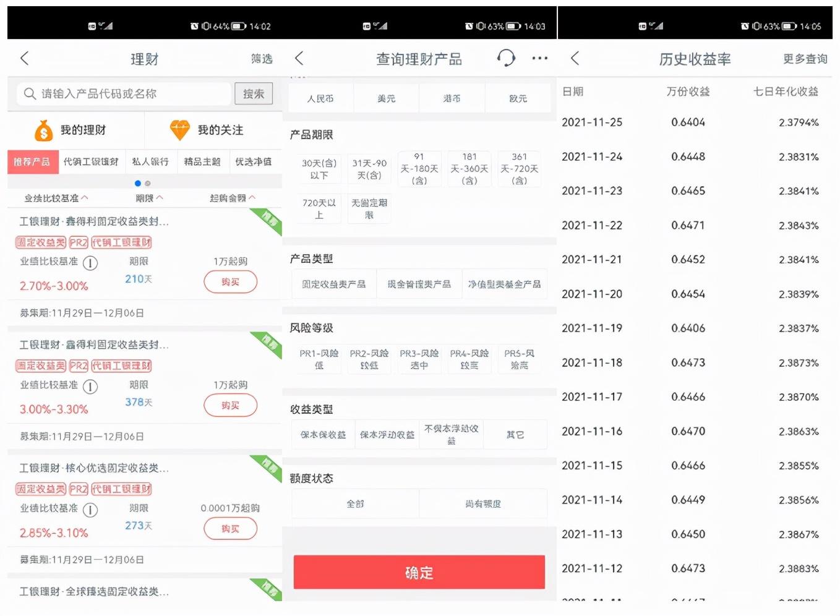840x616 pixels.
Task: Select 全部 quota status
Action: click(x=356, y=504)
